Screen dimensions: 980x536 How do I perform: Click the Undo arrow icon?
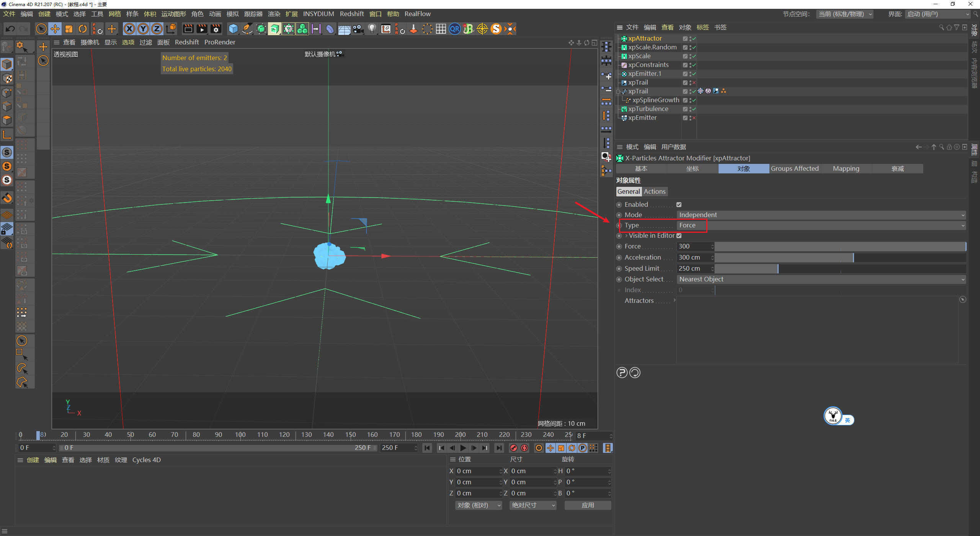10,29
